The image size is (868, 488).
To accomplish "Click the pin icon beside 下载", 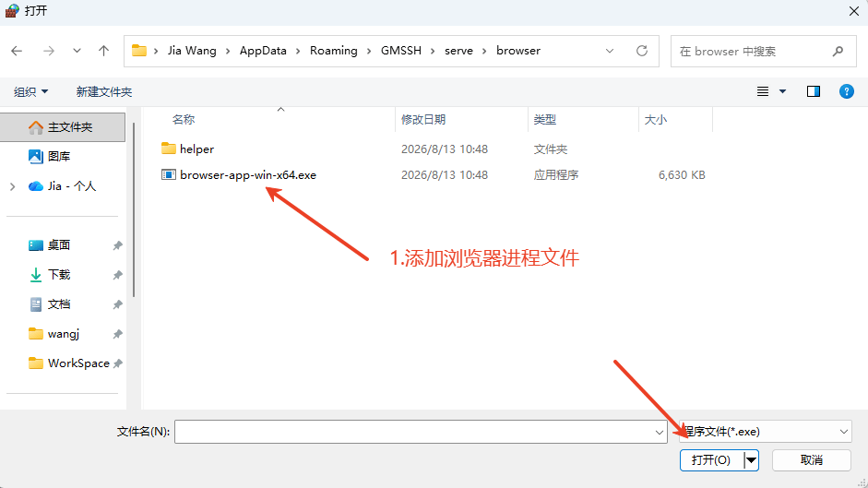I will 117,275.
